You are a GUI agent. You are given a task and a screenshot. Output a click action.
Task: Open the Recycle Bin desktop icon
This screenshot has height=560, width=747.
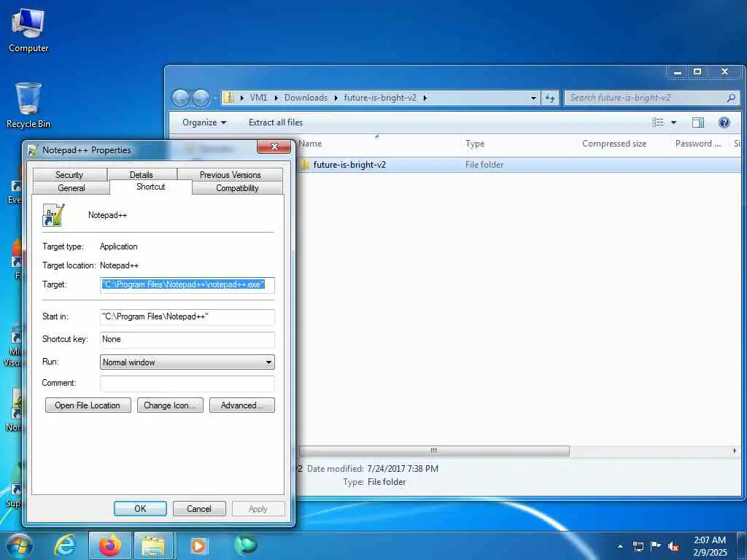pos(28,106)
